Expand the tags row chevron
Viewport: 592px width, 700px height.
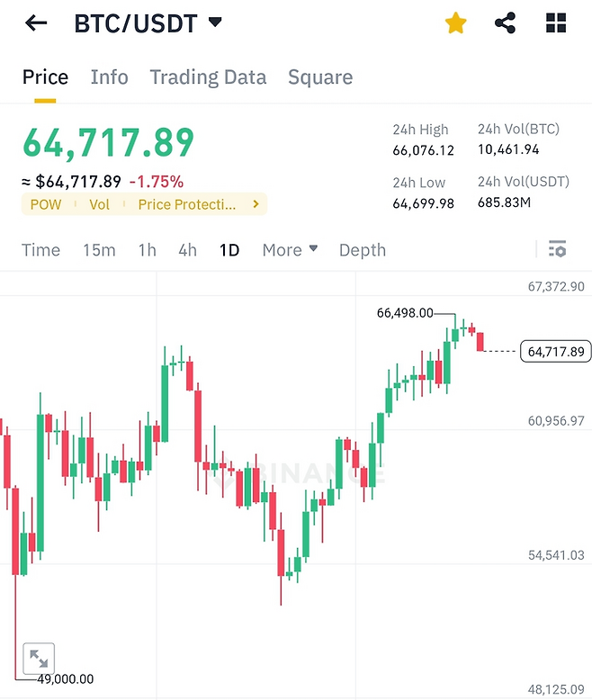[256, 204]
